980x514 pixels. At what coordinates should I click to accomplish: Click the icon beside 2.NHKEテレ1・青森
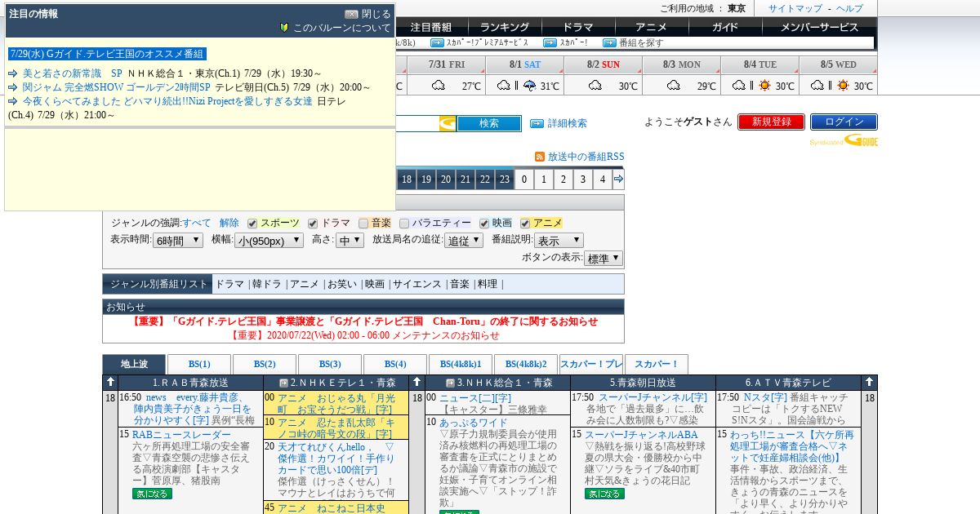tap(283, 383)
